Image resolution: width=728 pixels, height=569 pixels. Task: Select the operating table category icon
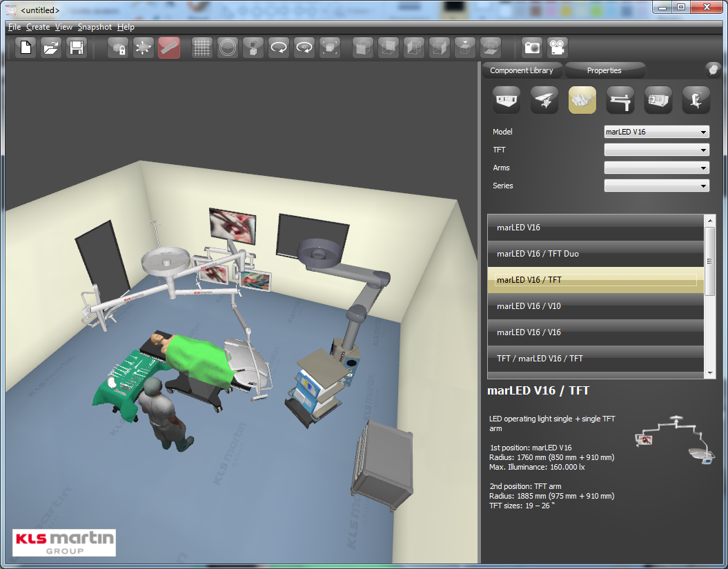click(x=544, y=101)
